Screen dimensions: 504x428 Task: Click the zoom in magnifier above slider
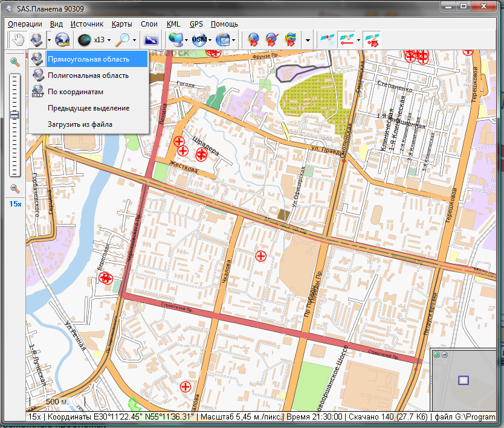[15, 62]
